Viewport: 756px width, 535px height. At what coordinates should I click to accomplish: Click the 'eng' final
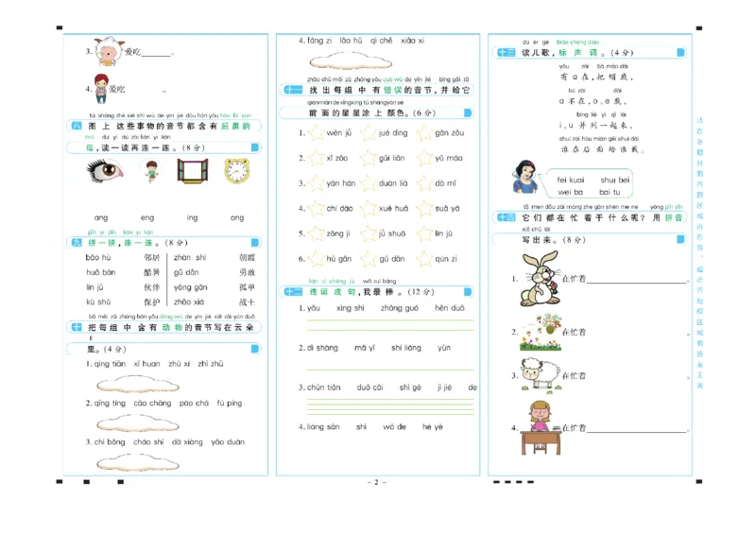tap(147, 218)
